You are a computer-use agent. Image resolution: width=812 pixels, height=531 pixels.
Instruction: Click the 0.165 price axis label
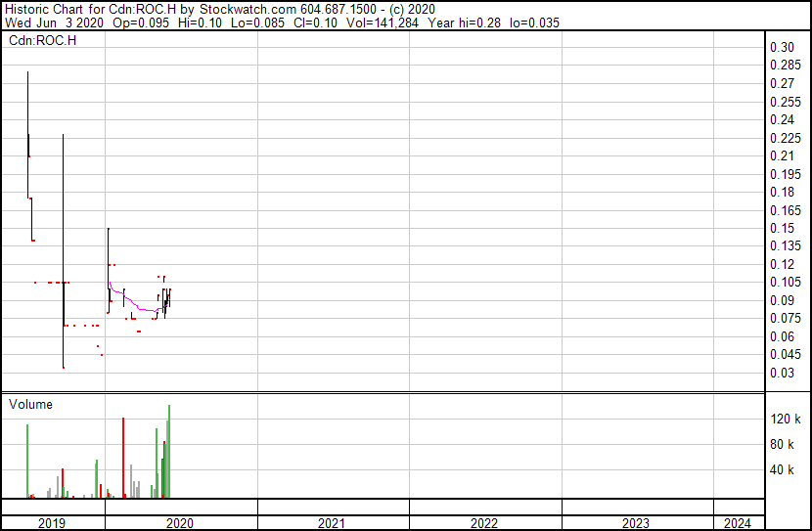[786, 210]
